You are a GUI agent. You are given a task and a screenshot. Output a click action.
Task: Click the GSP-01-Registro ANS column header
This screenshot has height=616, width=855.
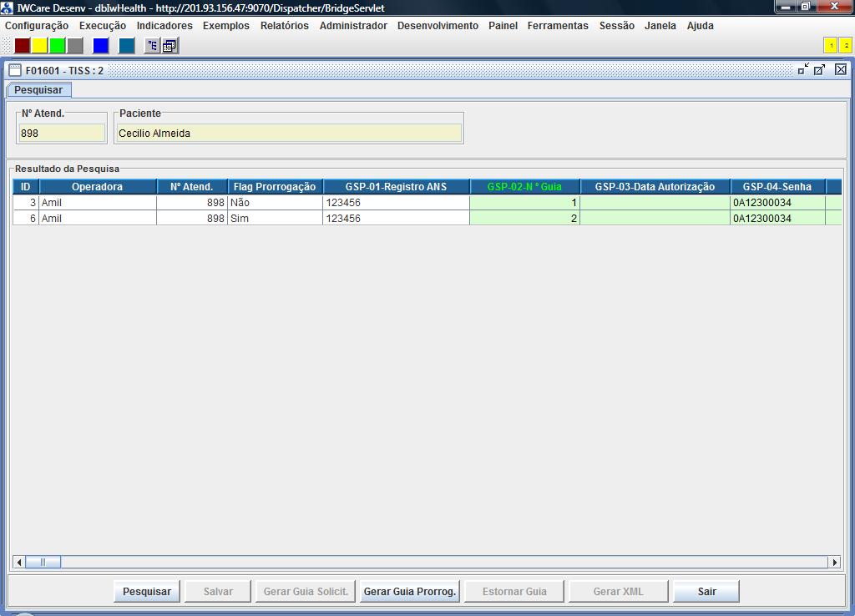pos(397,186)
